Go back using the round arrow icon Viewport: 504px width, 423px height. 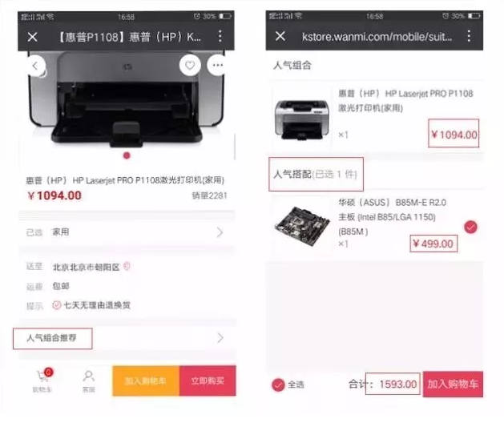[x=35, y=66]
